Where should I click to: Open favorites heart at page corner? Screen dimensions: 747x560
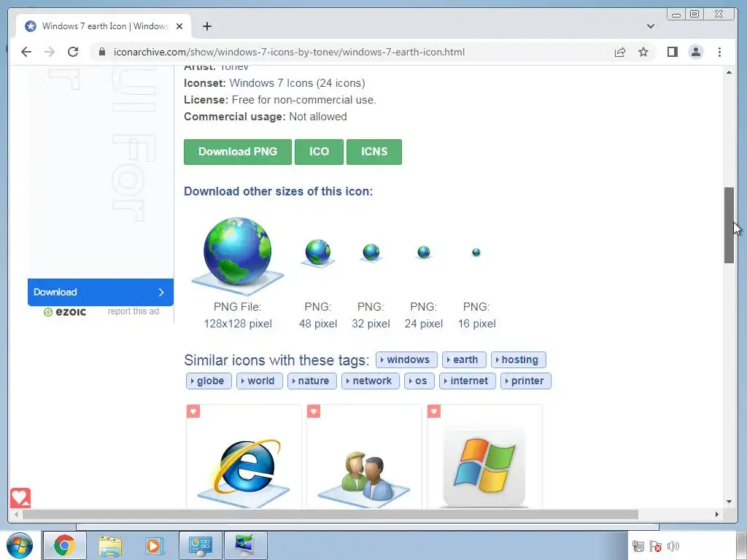[x=20, y=498]
